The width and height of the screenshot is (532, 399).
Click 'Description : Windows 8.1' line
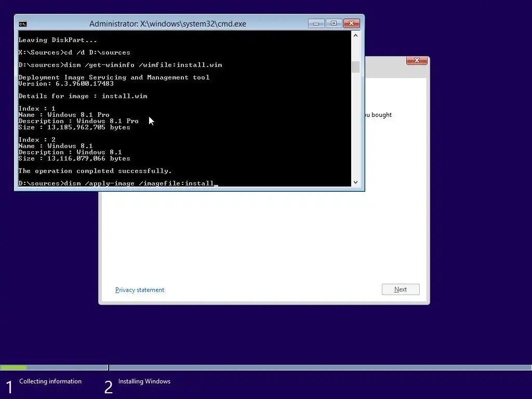click(70, 152)
